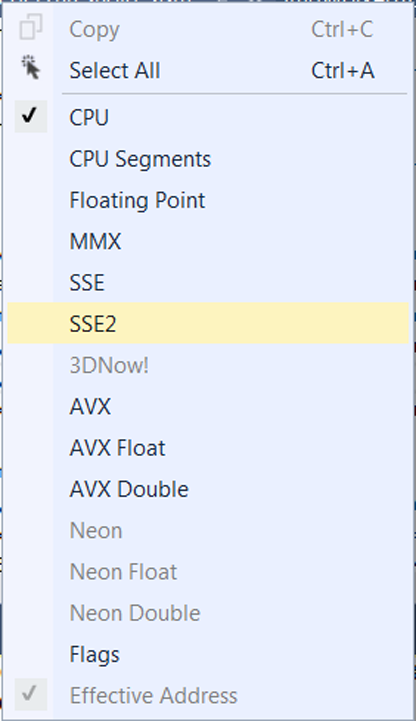Click the Copy pages icon

pyautogui.click(x=31, y=27)
